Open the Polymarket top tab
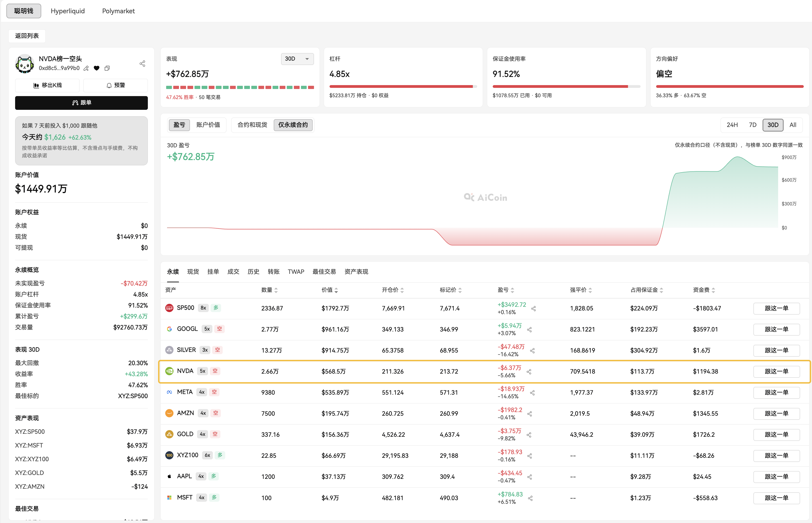Screen dimensions: 812x523 pyautogui.click(x=119, y=11)
